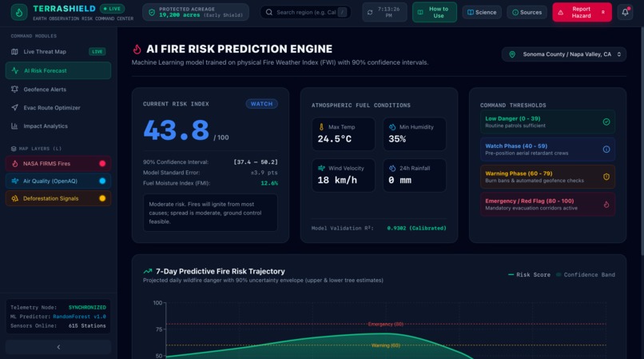This screenshot has height=359, width=644.
Task: Click the confidence interval [37.4 – 50.2] value
Action: [256, 162]
